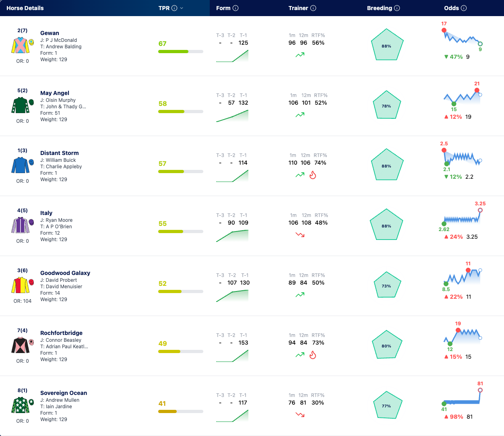The image size is (504, 436).
Task: Click Sovereign Ocean's form sparkline chart
Action: click(x=232, y=415)
